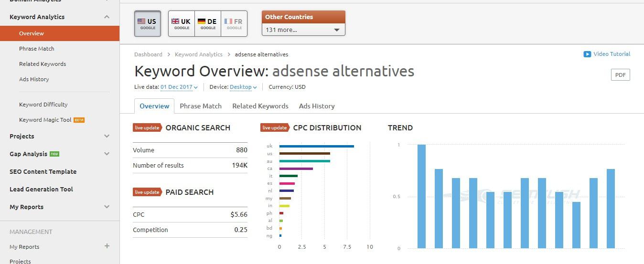Click the live update badge beside CPC Distribution
644x264 pixels.
[x=275, y=127]
